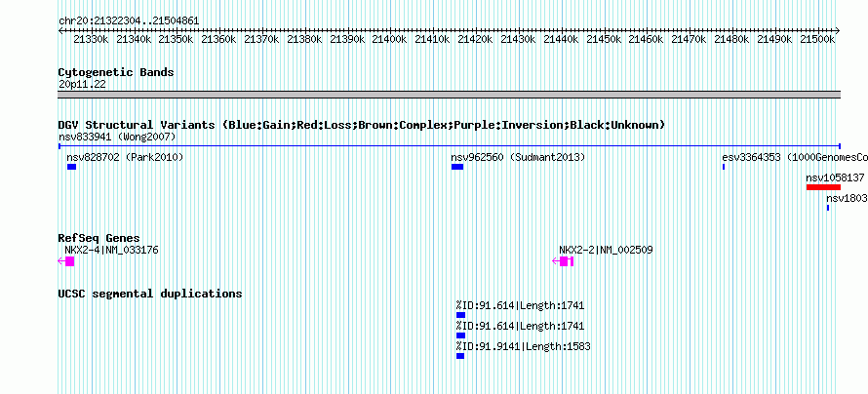Click the esv3364353 variant label
Screen dimensions: 868x394
(x=795, y=157)
